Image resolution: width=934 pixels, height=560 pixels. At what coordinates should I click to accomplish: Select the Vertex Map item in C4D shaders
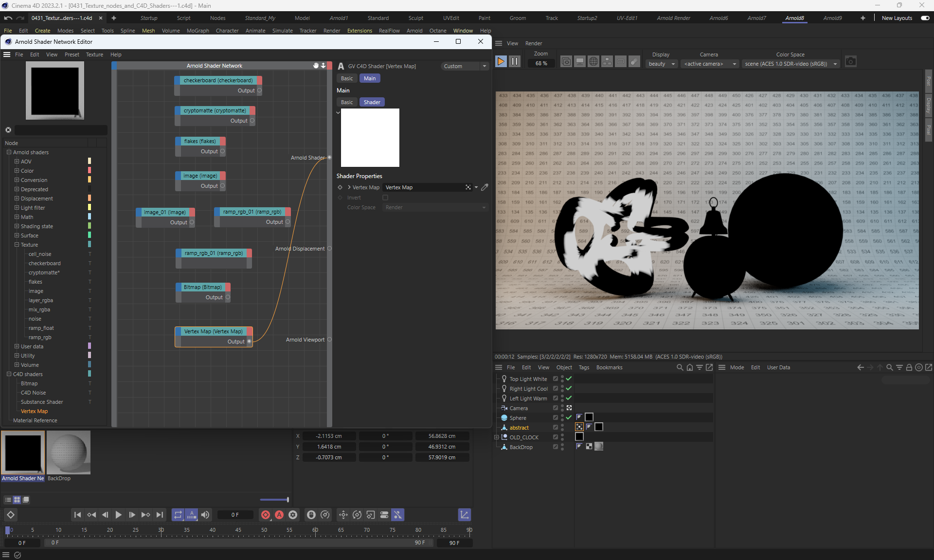34,411
